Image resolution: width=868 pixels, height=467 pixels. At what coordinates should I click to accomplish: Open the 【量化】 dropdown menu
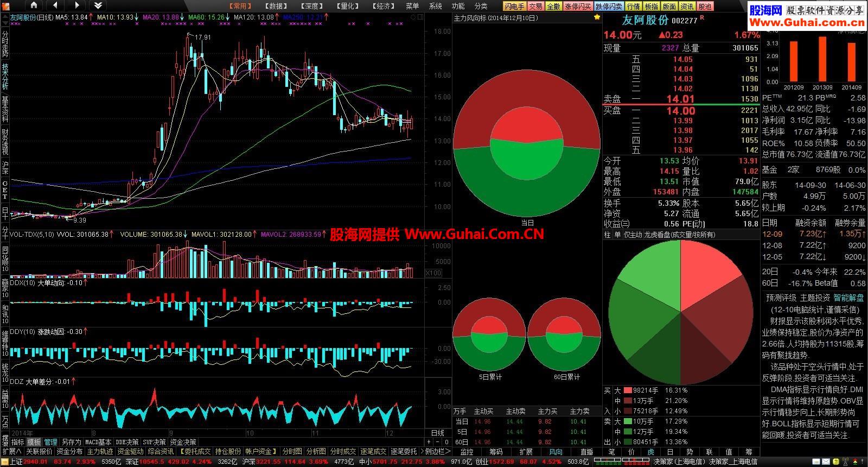click(x=348, y=6)
